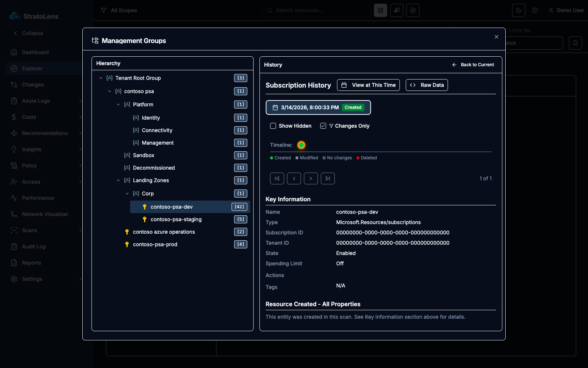The height and width of the screenshot is (368, 588).
Task: Click key icon of contoso-psa-dev
Action: (144, 207)
